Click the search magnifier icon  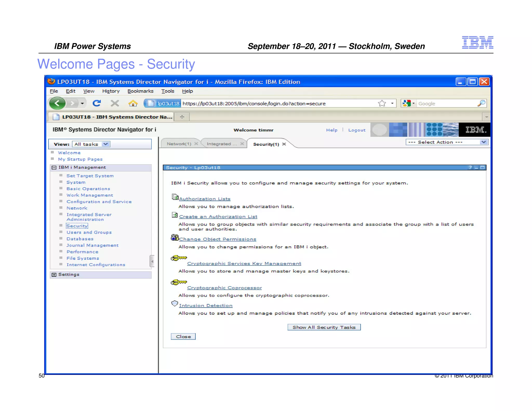point(481,103)
